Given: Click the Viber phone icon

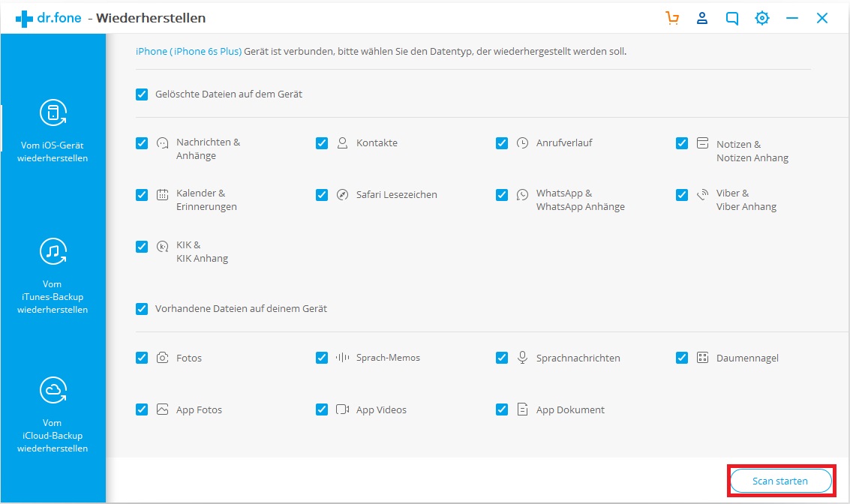Looking at the screenshot, I should (x=702, y=194).
